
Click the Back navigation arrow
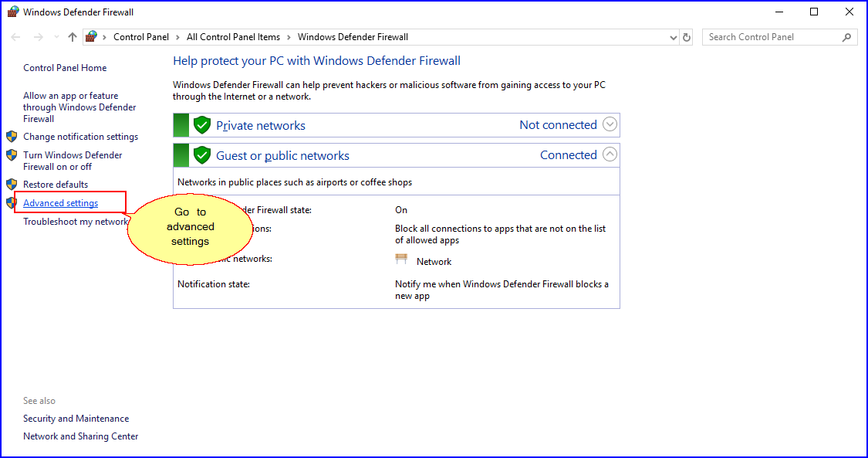point(16,37)
